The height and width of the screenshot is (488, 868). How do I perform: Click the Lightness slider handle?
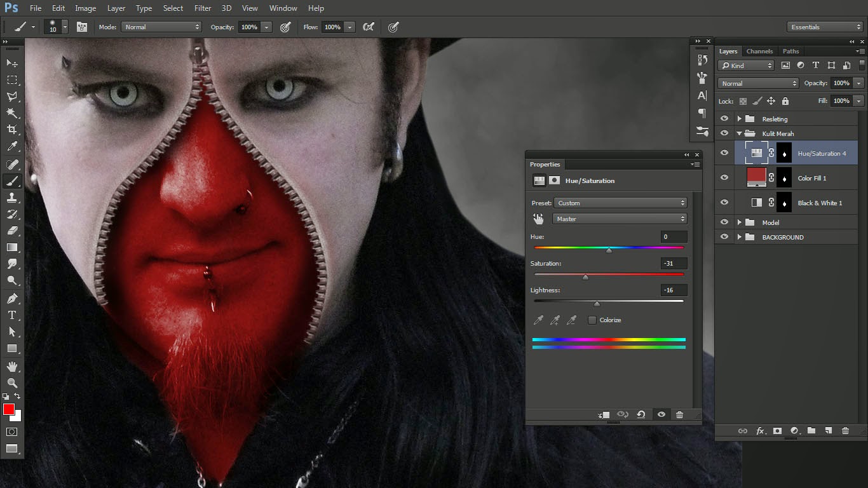tap(597, 304)
